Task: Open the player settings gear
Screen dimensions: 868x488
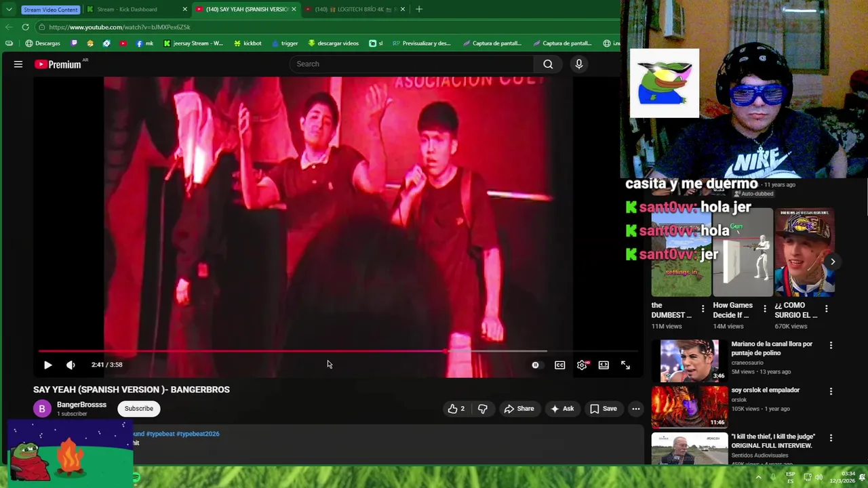Action: [582, 365]
